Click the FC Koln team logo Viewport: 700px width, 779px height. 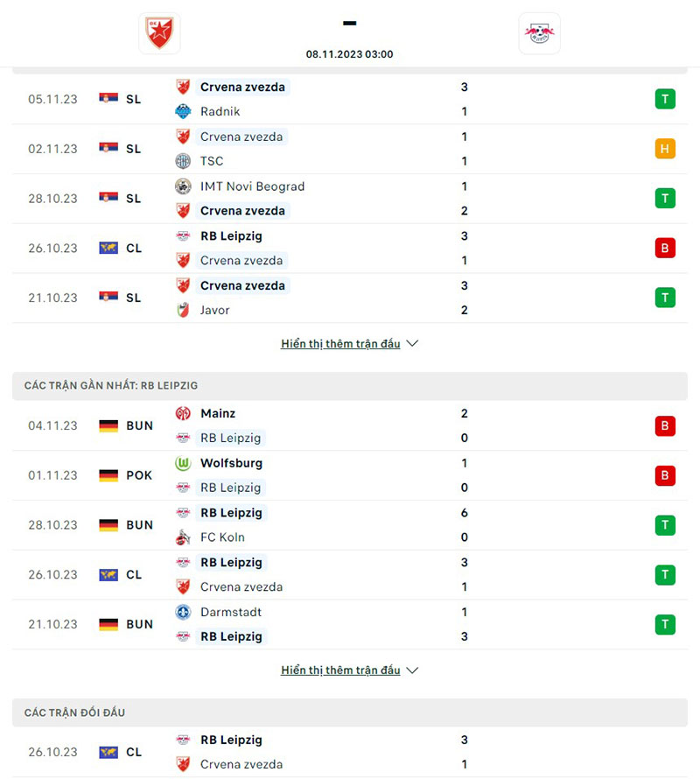183,537
